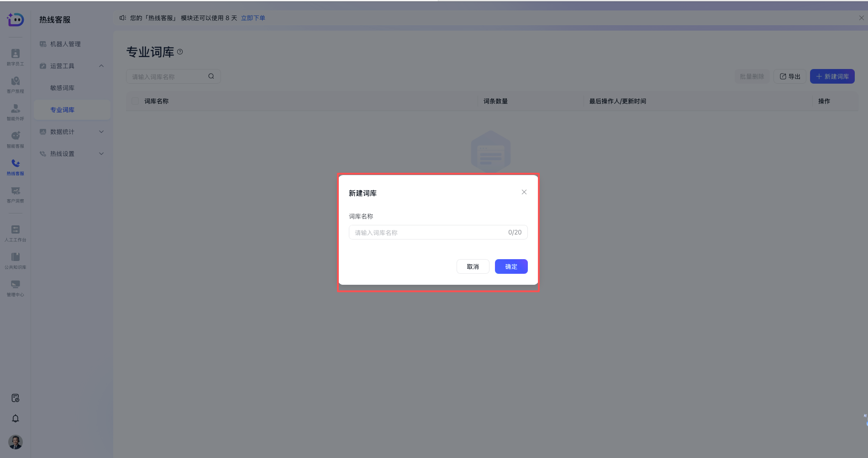This screenshot has height=458, width=868.
Task: Expand the 数据统计 menu section
Action: [101, 132]
